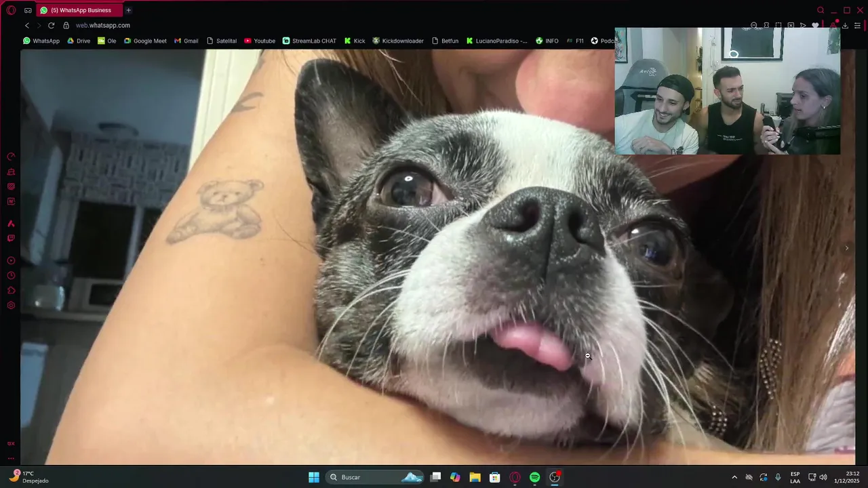Open the Drive bookmark
Viewport: 868px width, 488px height.
(x=78, y=41)
